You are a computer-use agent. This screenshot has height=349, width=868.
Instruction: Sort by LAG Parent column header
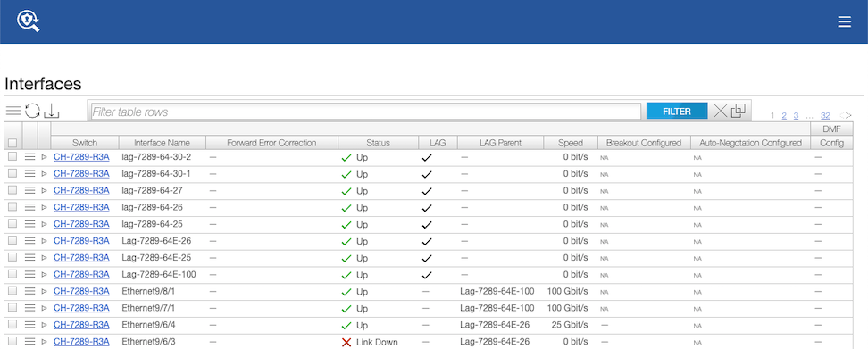coord(500,143)
